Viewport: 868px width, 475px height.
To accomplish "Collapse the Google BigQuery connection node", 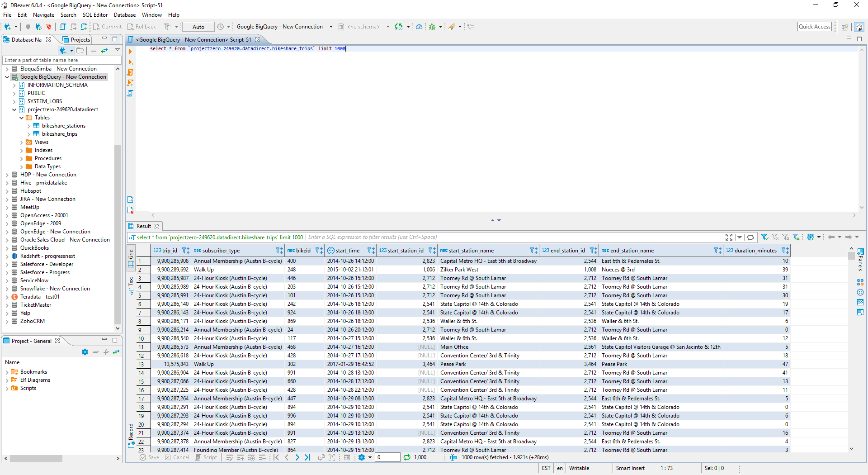I will click(7, 77).
